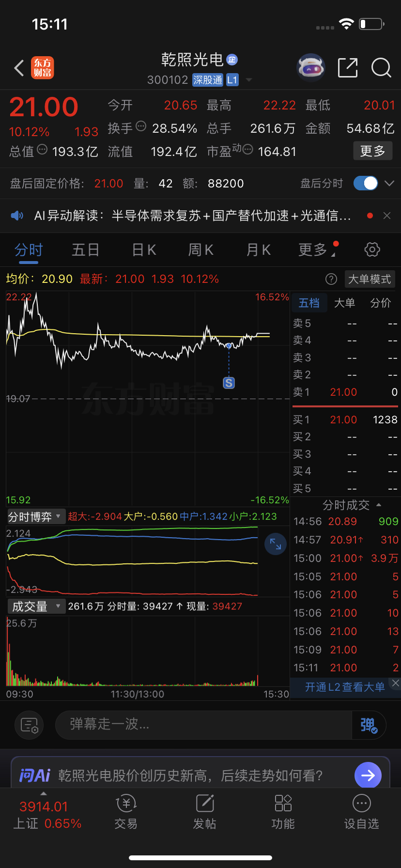The image size is (401, 868).
Task: Tap the 盘后固定价格 21.00 value
Action: click(x=109, y=184)
